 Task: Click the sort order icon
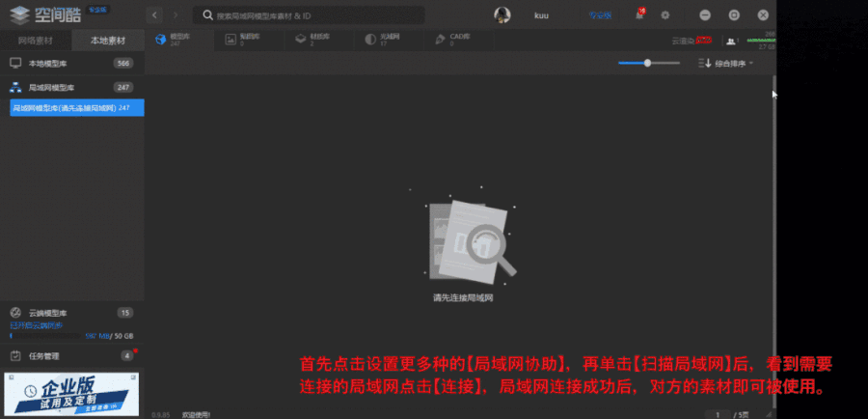pos(705,63)
